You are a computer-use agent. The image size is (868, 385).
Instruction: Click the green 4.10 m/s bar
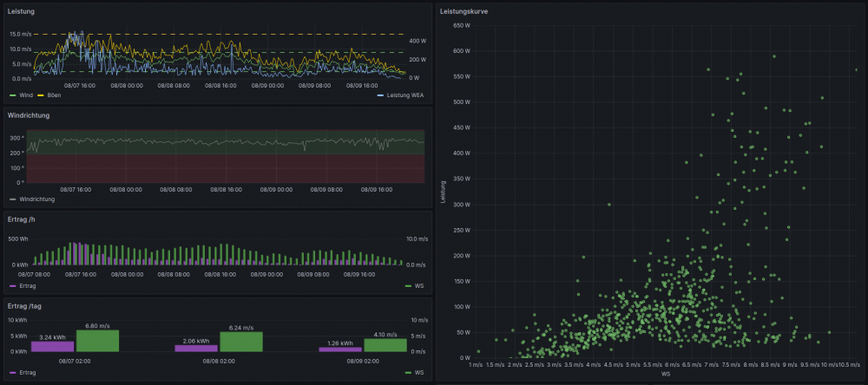pyautogui.click(x=385, y=345)
